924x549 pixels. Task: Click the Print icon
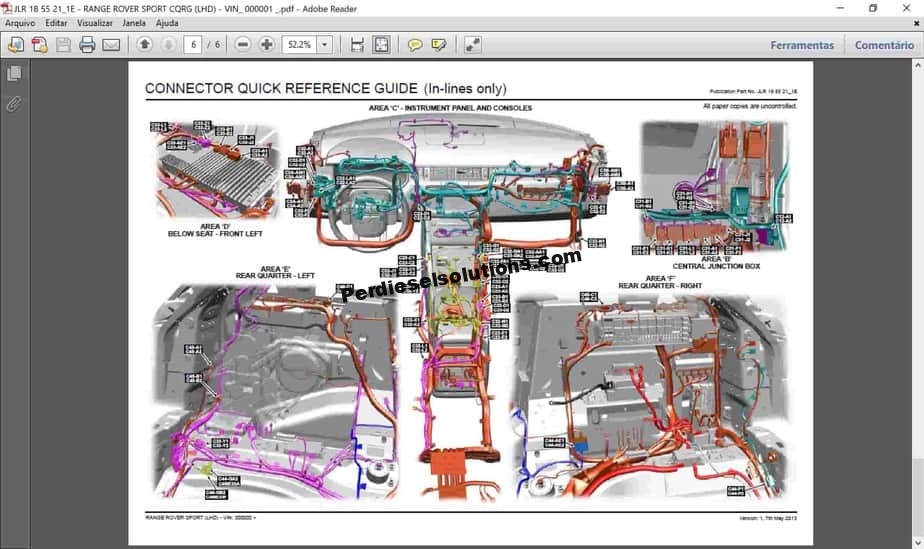87,45
